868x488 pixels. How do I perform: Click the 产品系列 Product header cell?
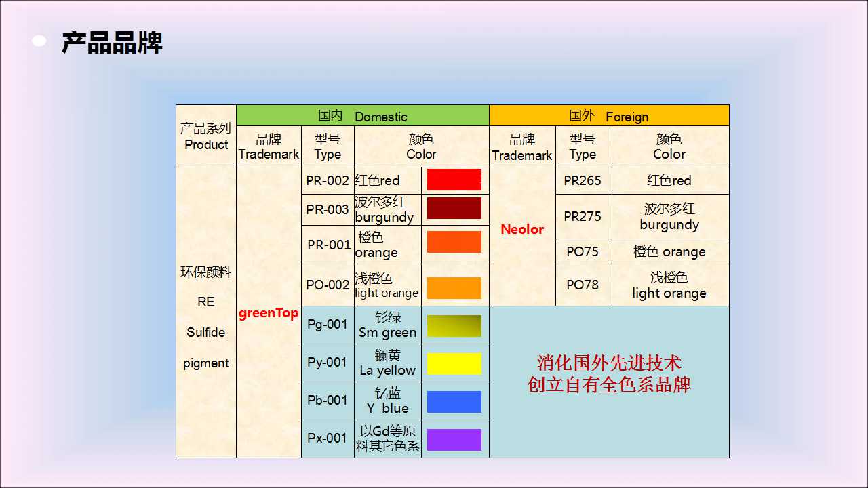coord(206,136)
